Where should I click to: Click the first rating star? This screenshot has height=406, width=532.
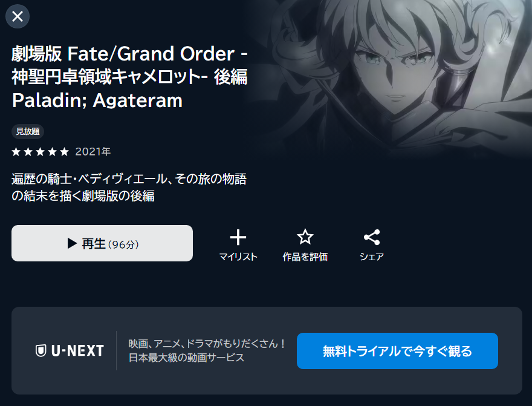click(16, 151)
